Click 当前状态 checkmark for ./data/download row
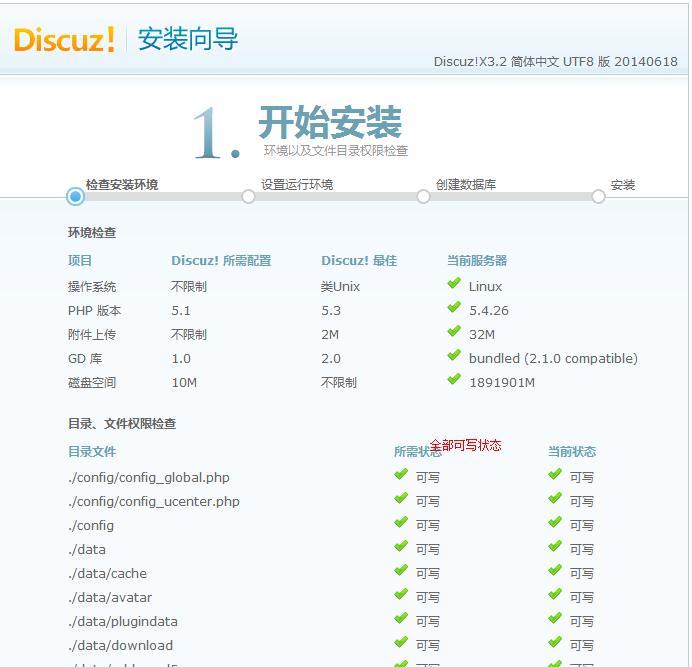The width and height of the screenshot is (692, 667). 555,642
